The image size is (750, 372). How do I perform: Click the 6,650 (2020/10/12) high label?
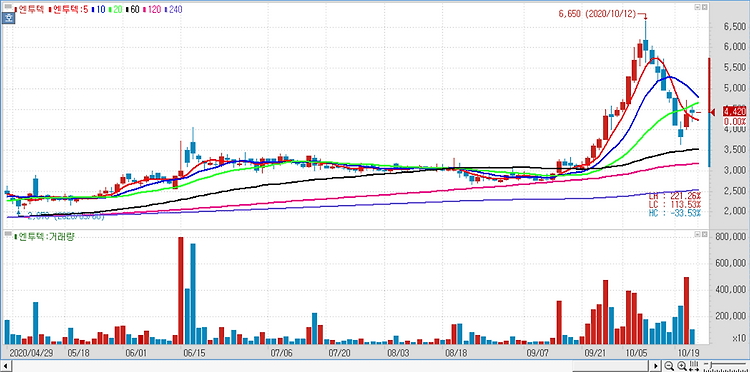point(597,14)
